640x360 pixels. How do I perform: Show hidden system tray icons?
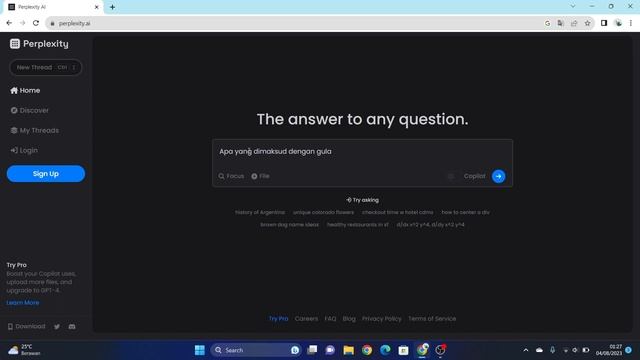(526, 350)
